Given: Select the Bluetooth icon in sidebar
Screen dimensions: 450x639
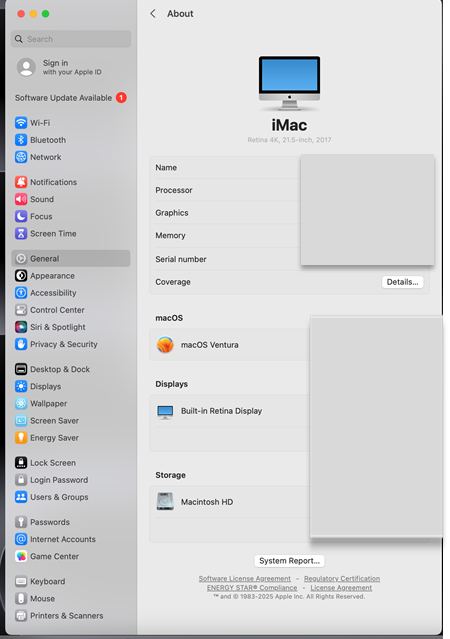Looking at the screenshot, I should click(21, 140).
